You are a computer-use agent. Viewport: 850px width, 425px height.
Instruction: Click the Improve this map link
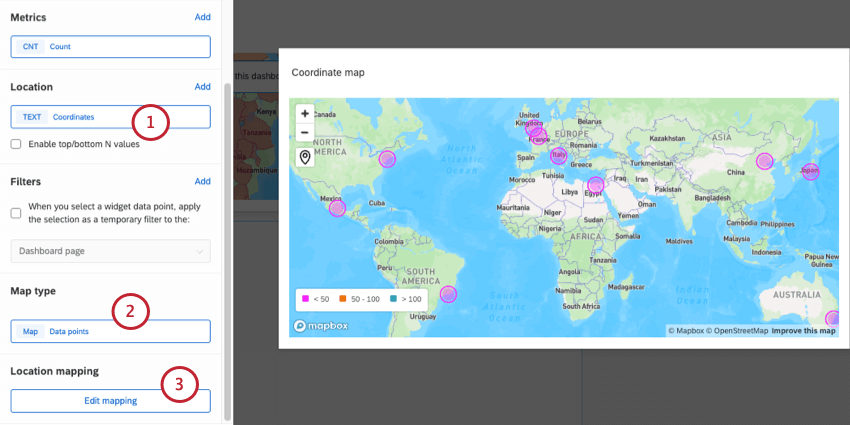point(803,331)
